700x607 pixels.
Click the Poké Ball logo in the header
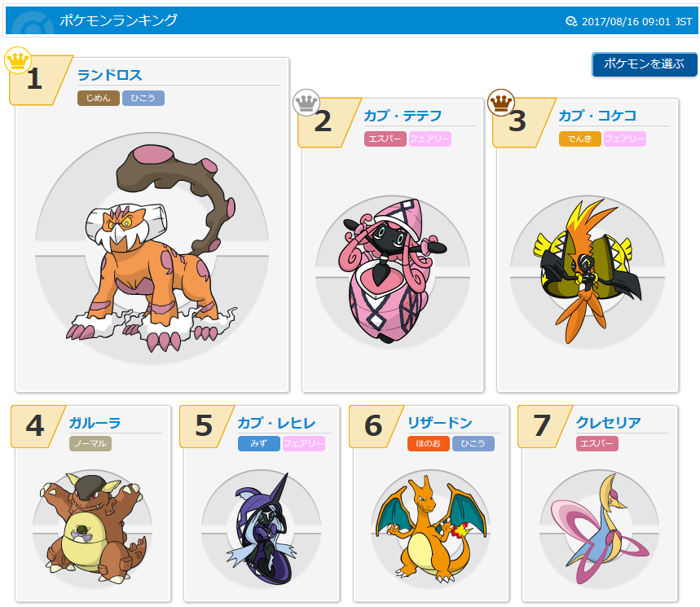point(32,23)
